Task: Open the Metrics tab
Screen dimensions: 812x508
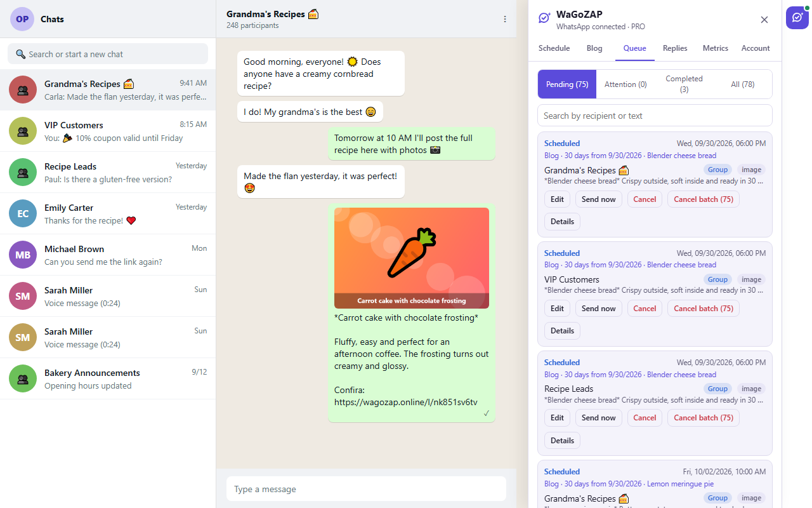Action: 715,48
